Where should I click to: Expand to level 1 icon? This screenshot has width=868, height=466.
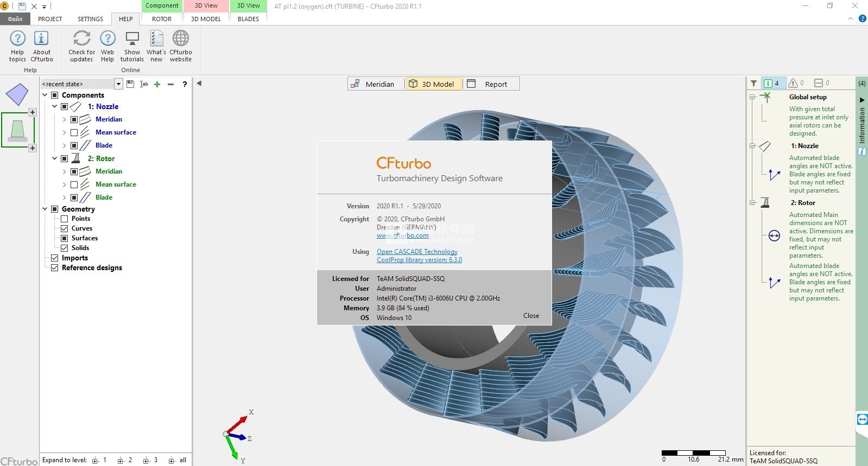click(x=95, y=461)
